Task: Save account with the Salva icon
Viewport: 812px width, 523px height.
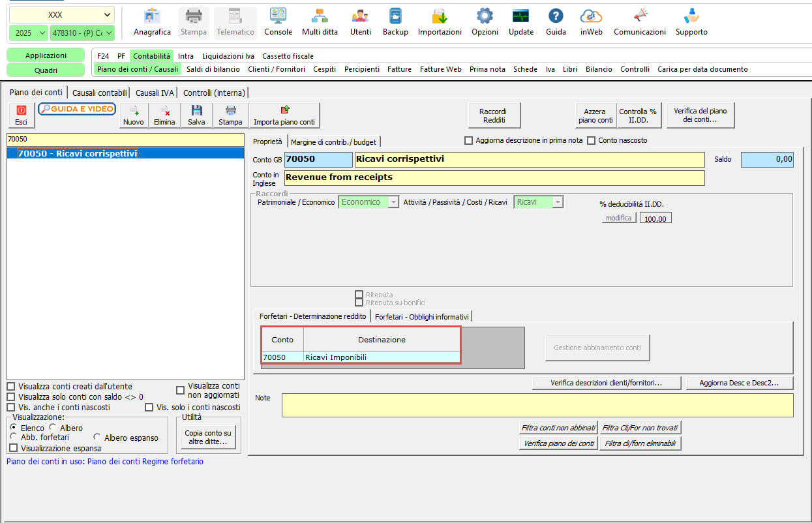Action: coord(196,115)
